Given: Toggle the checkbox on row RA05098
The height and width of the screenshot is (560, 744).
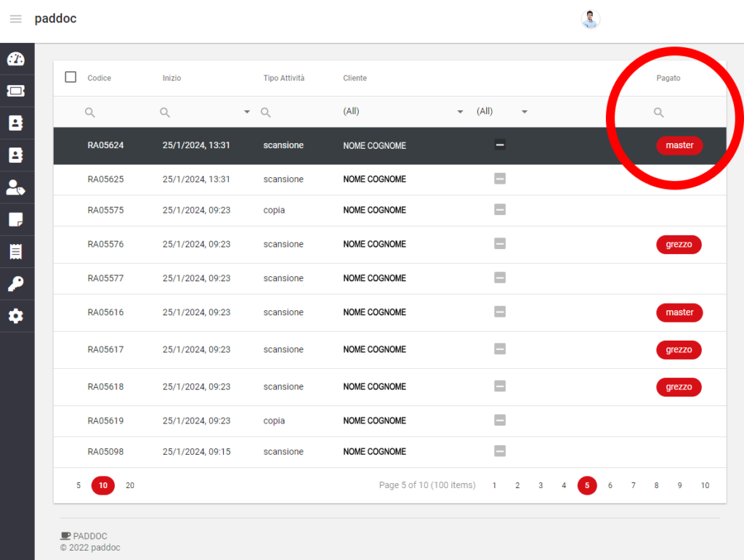Looking at the screenshot, I should pyautogui.click(x=500, y=451).
